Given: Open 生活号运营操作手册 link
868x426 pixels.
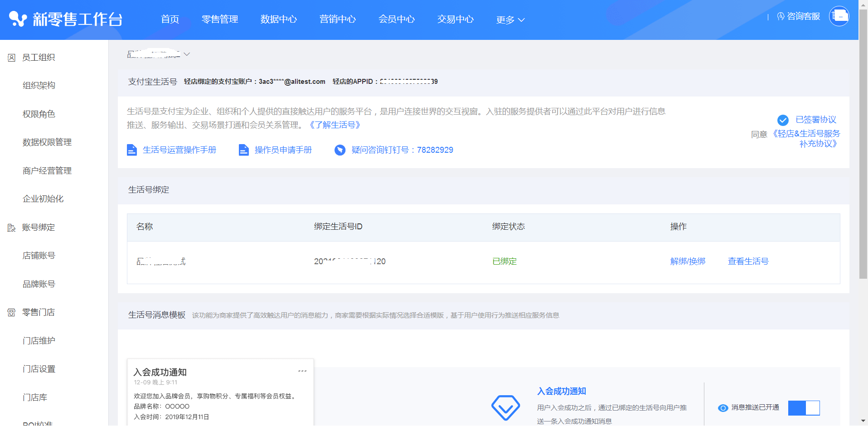Looking at the screenshot, I should 179,150.
